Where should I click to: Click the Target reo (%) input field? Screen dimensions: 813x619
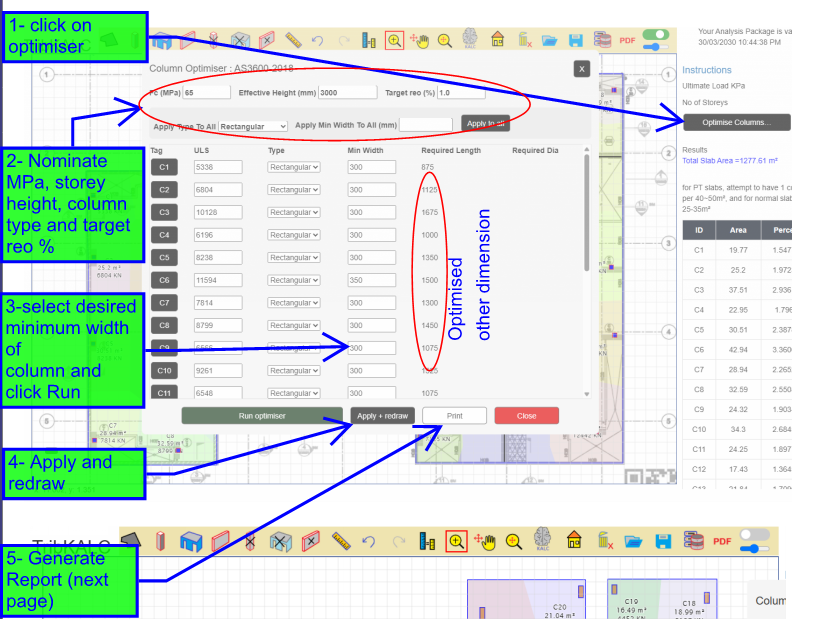pos(461,93)
